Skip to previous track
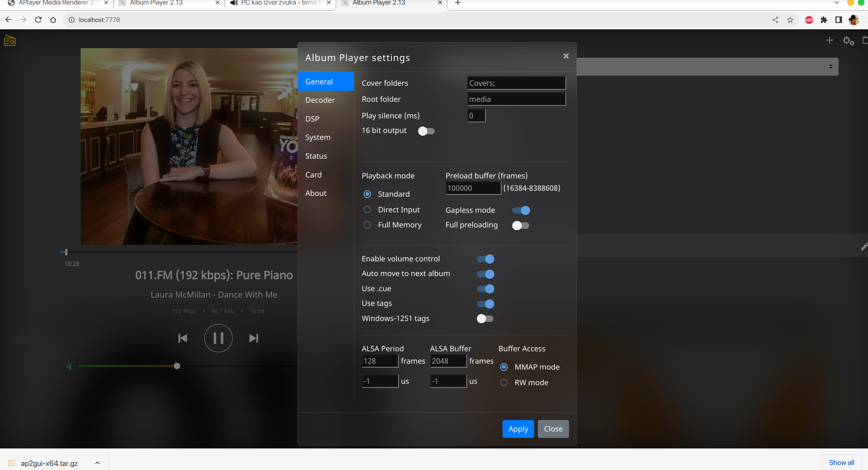The height and width of the screenshot is (470, 868). (182, 338)
